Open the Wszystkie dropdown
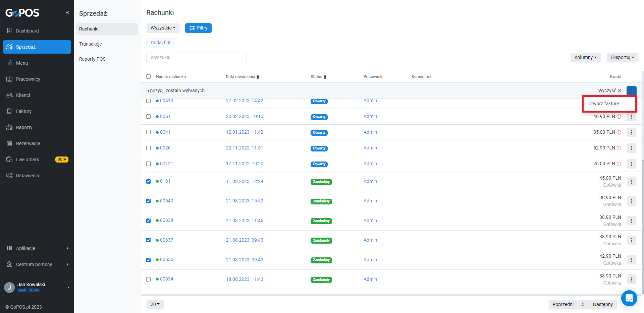 point(163,28)
